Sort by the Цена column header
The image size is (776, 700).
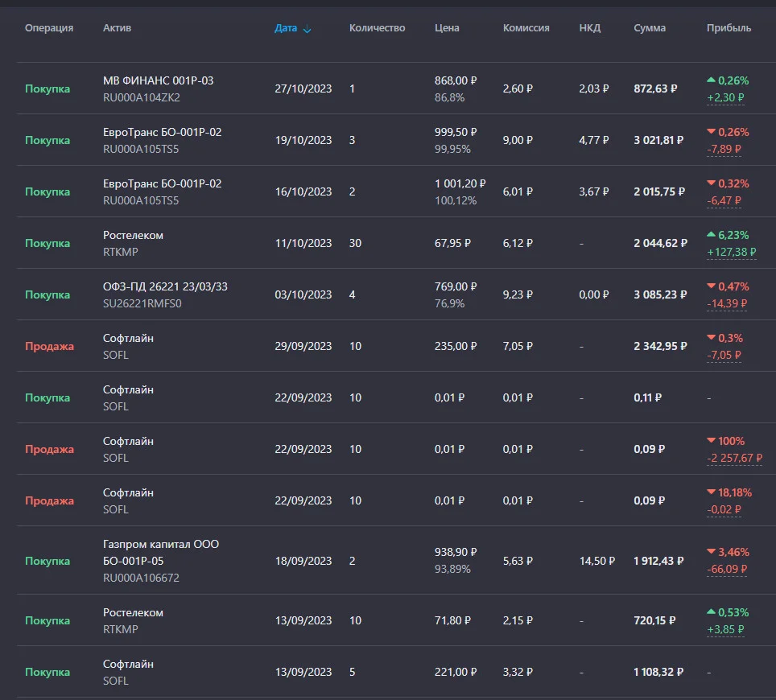click(447, 27)
